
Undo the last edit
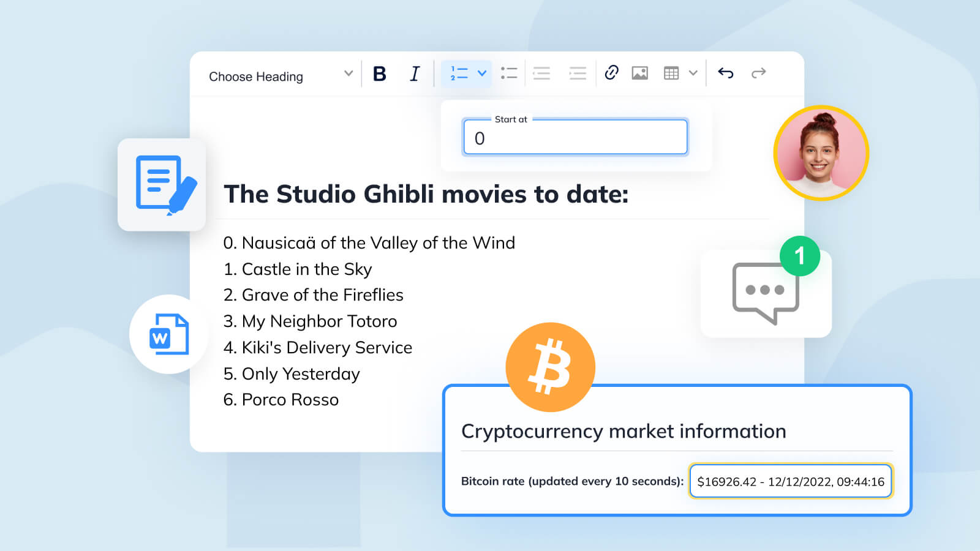(726, 73)
